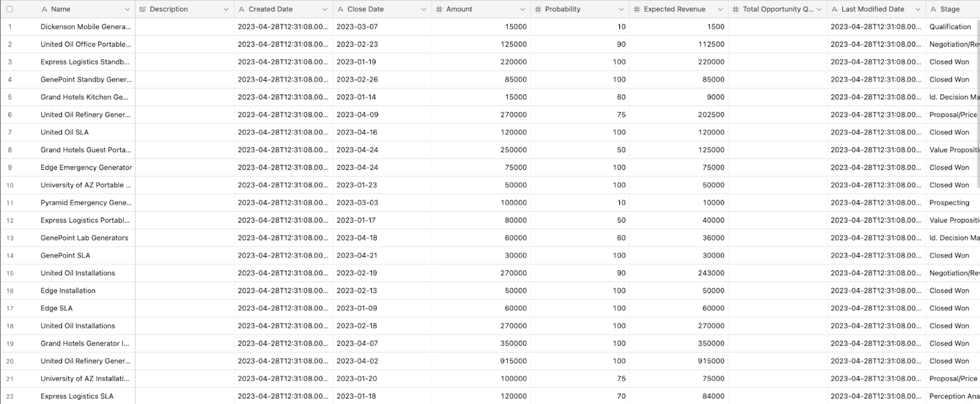The image size is (980, 404).
Task: Select the "United Oil SLA" name cell
Action: [86, 132]
